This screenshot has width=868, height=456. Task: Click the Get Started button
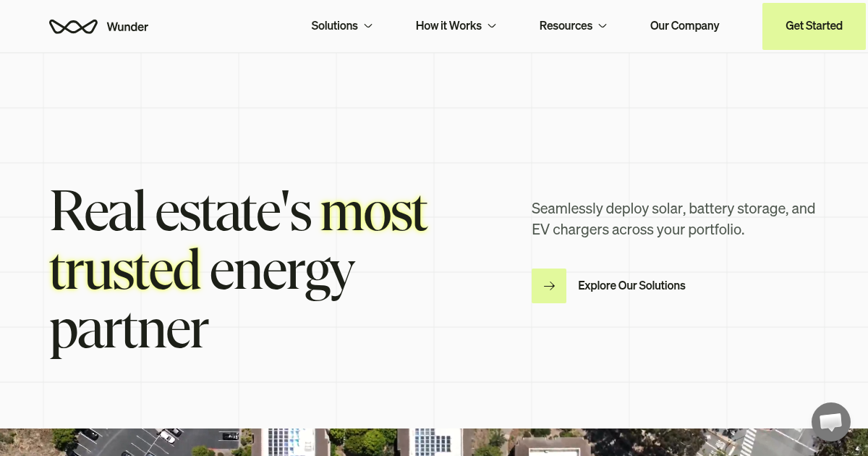(814, 26)
